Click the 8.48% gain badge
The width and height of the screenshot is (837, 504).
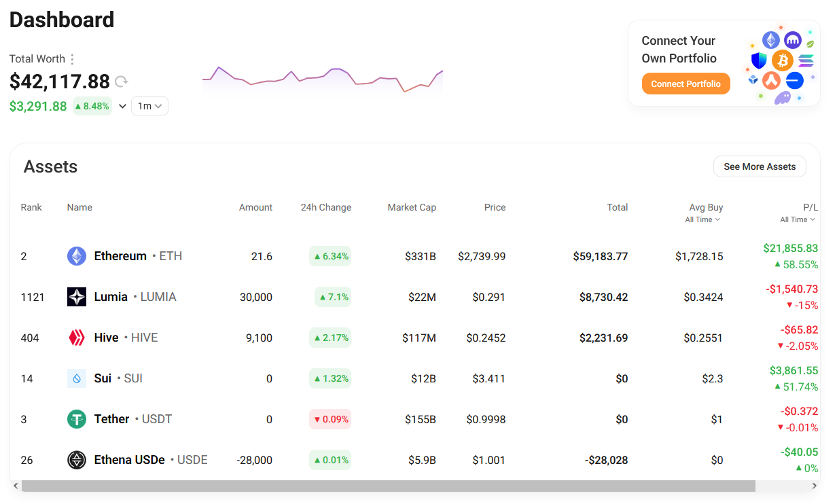pyautogui.click(x=92, y=106)
